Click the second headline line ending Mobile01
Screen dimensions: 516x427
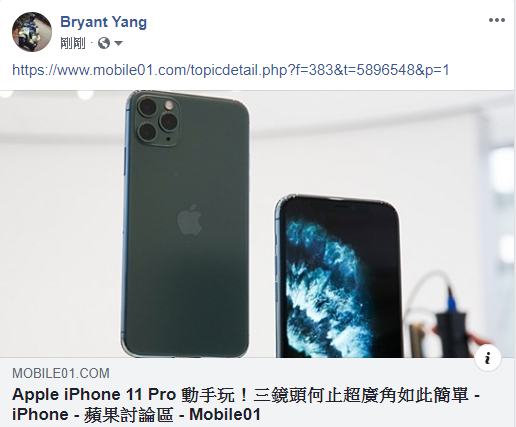(136, 415)
